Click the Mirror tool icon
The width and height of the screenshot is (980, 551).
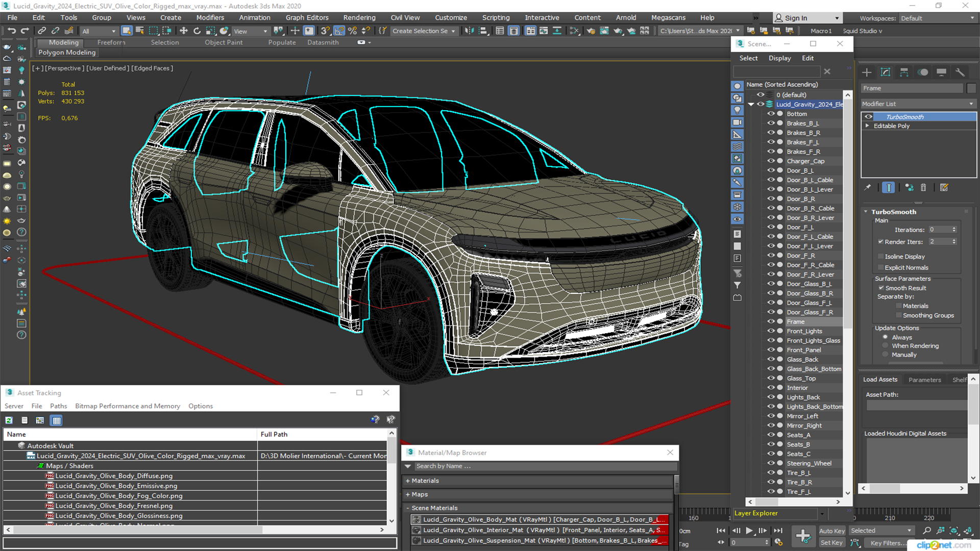469,31
